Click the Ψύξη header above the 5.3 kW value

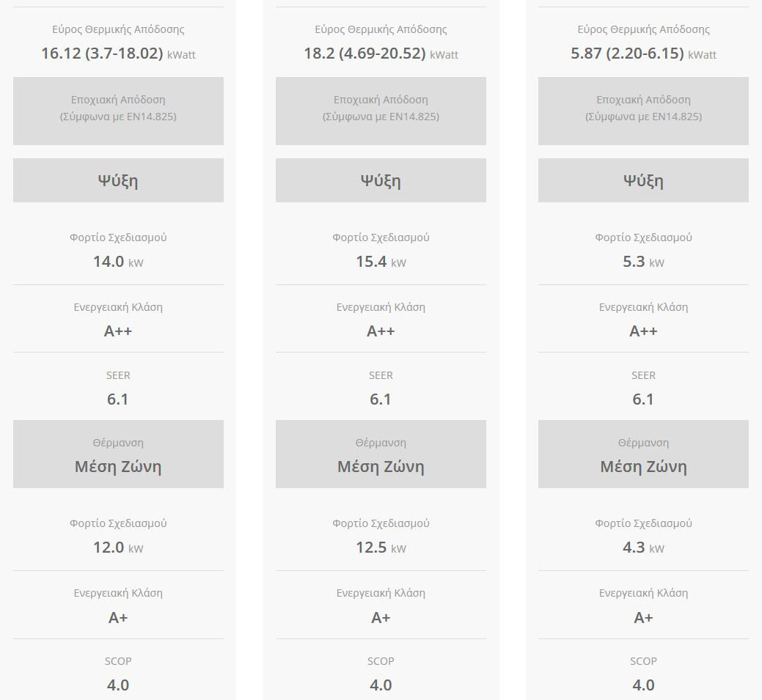coord(643,180)
